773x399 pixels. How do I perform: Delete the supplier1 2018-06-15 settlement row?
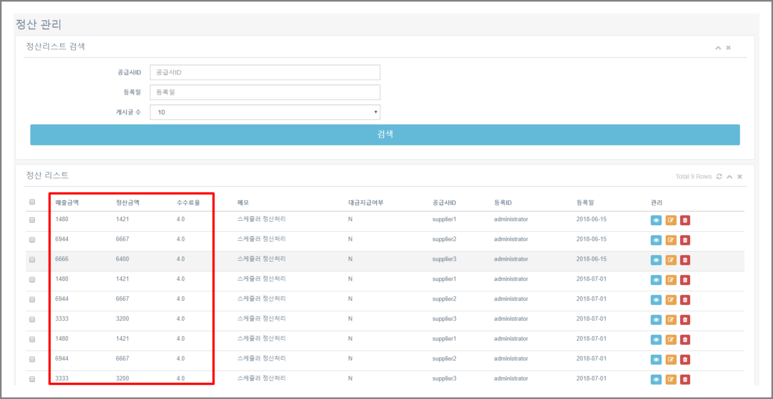pos(685,220)
